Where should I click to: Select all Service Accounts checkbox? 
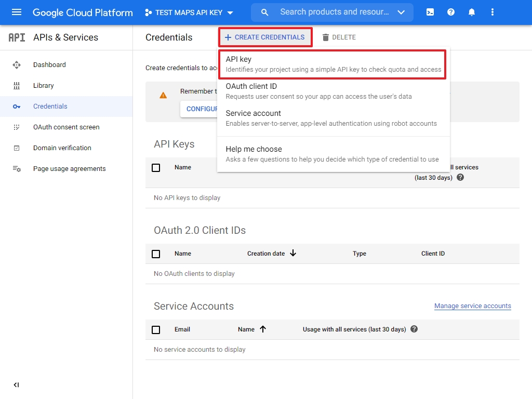156,330
